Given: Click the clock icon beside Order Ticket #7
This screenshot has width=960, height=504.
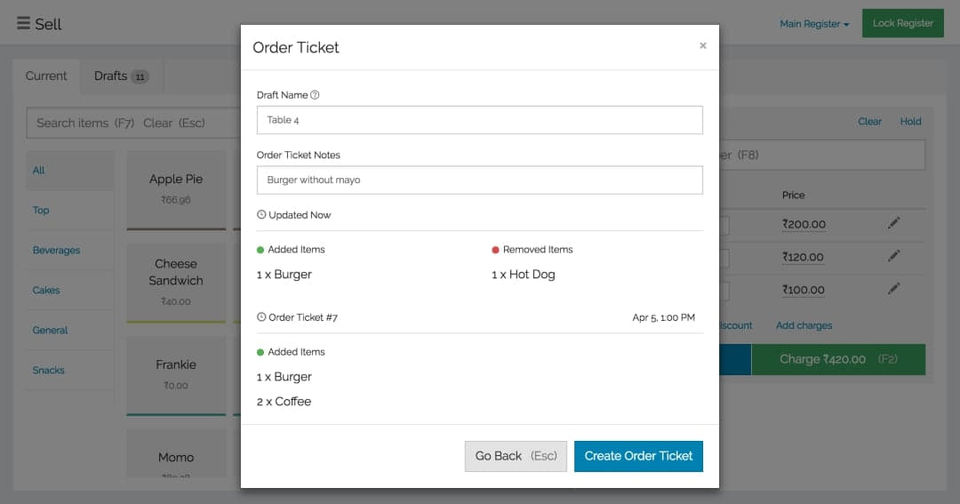Looking at the screenshot, I should [262, 317].
